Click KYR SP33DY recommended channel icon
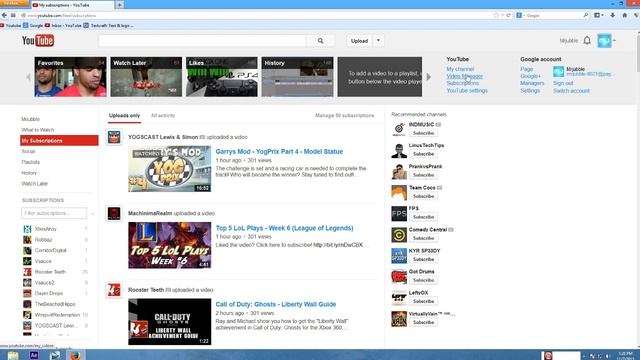Image resolution: width=640 pixels, height=360 pixels. pyautogui.click(x=399, y=256)
